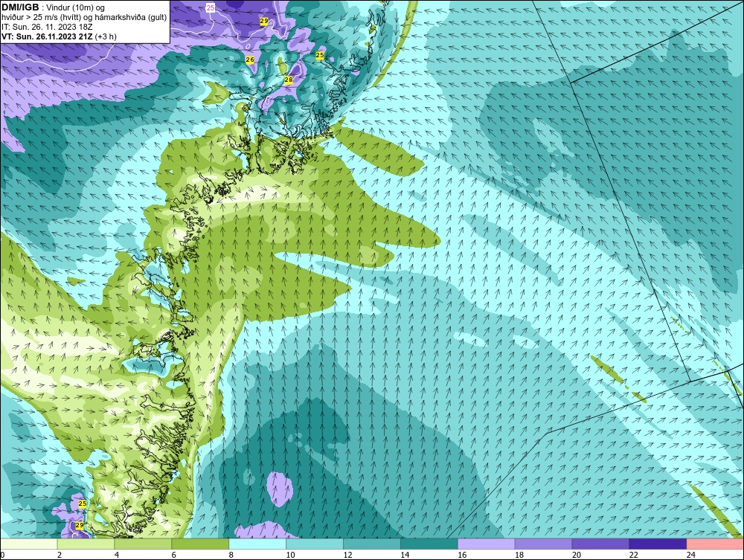The height and width of the screenshot is (560, 744).
Task: Click the olive green 6–8 m/s legend swatch
Action: pyautogui.click(x=200, y=544)
